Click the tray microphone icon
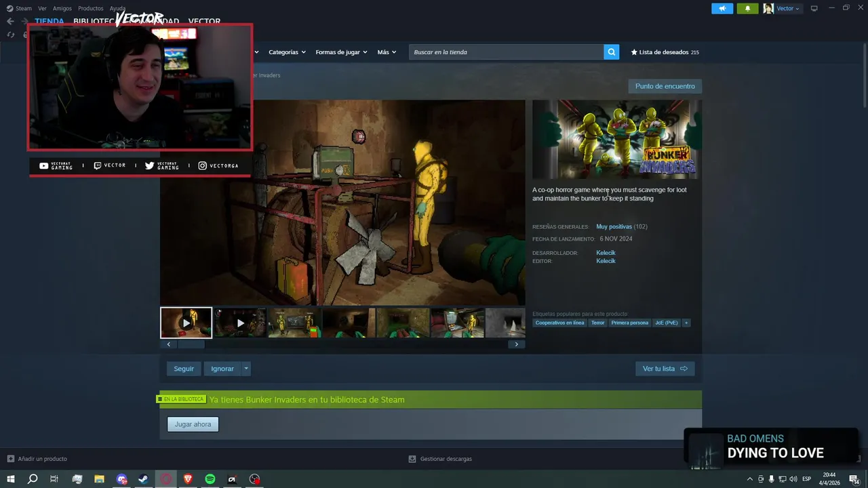Screen dimensions: 868x488 pyautogui.click(x=771, y=479)
